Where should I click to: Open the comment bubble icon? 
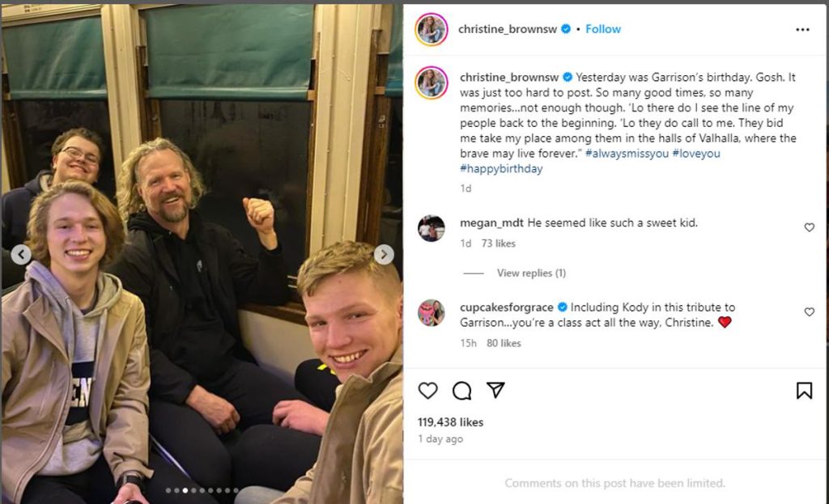point(461,391)
